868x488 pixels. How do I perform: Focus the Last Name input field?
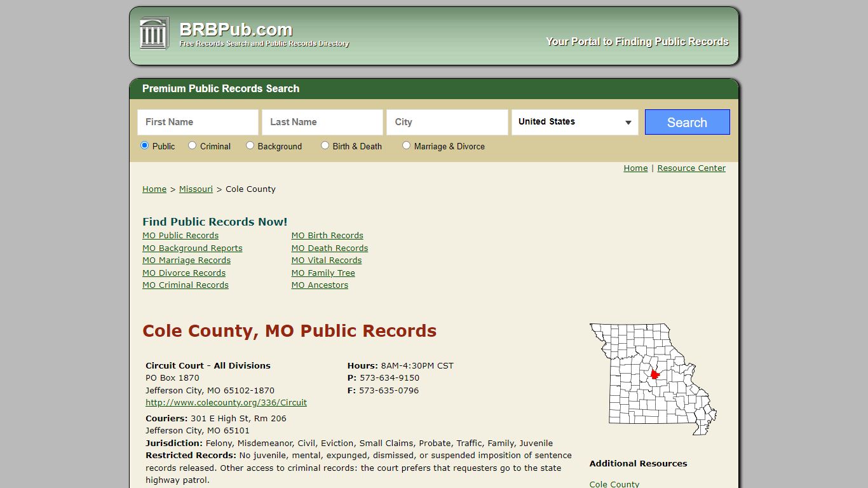322,122
